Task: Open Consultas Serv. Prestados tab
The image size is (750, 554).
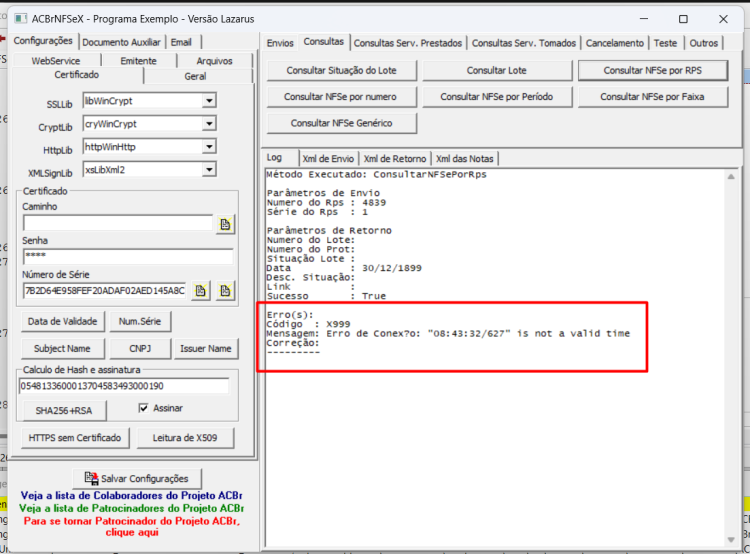Action: click(408, 43)
